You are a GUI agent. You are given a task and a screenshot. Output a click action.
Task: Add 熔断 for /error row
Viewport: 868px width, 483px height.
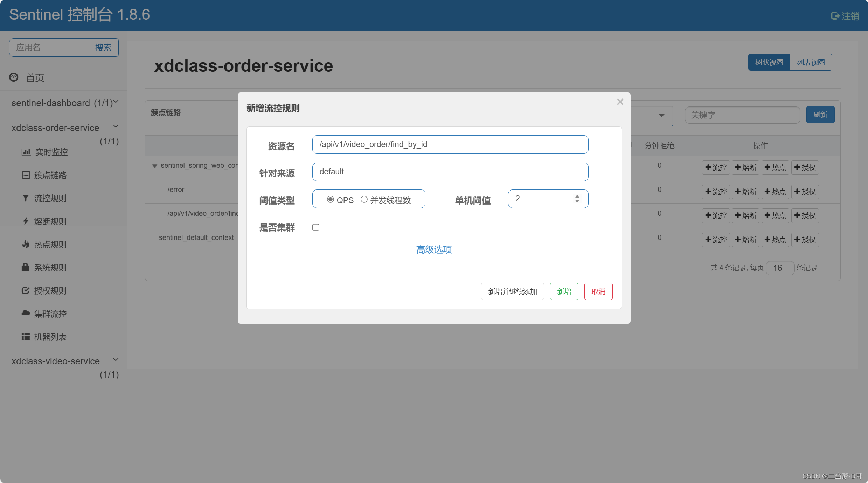(745, 192)
